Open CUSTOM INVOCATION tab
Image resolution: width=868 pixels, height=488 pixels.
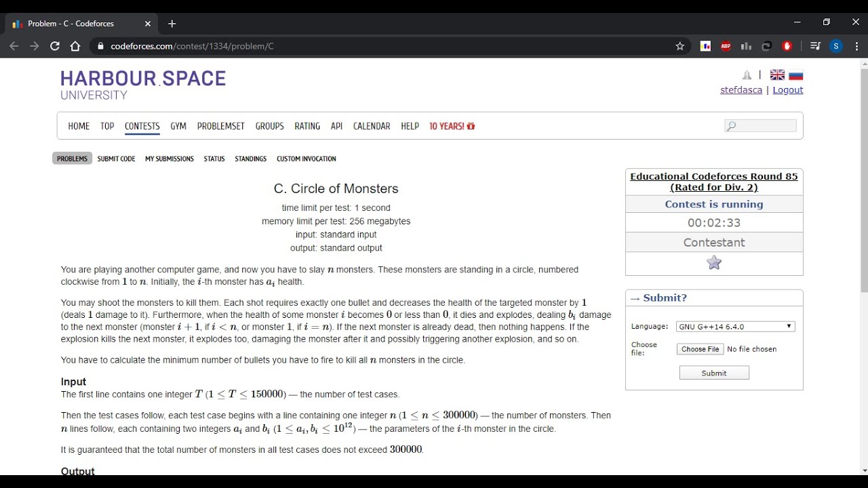(307, 159)
